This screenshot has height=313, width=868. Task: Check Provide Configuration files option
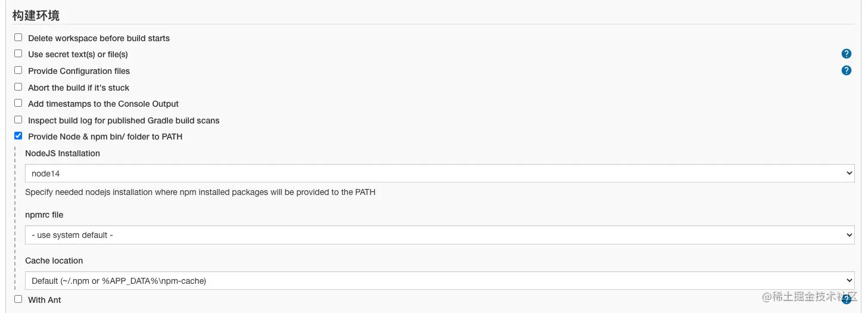click(x=18, y=70)
